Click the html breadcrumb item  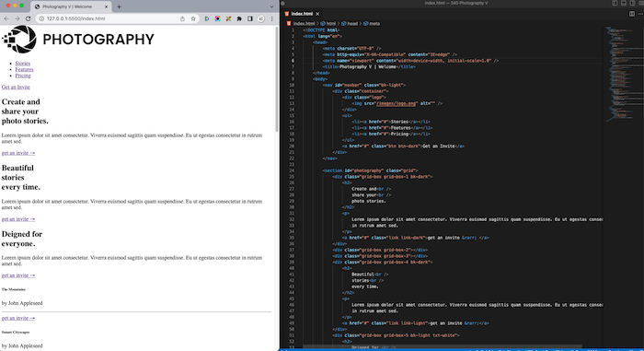[x=328, y=23]
